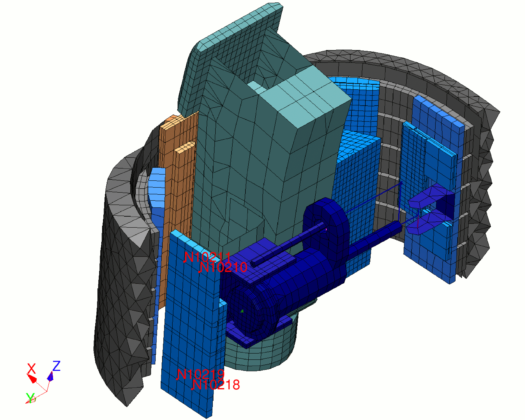Click the blue Z axis label

(57, 366)
